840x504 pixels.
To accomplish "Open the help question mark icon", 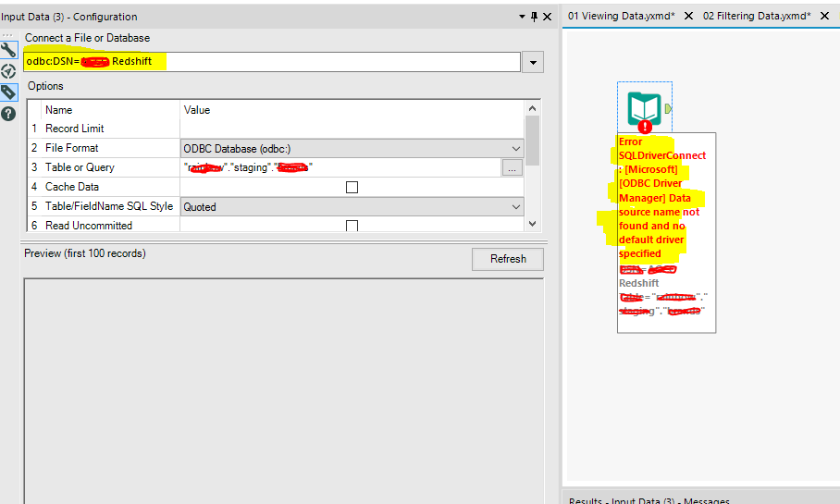I will pyautogui.click(x=8, y=114).
